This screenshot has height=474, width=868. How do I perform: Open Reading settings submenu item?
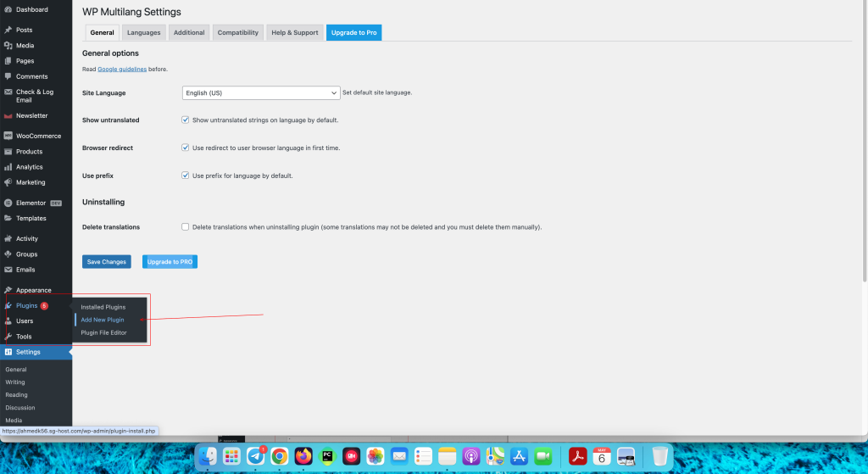pyautogui.click(x=17, y=395)
